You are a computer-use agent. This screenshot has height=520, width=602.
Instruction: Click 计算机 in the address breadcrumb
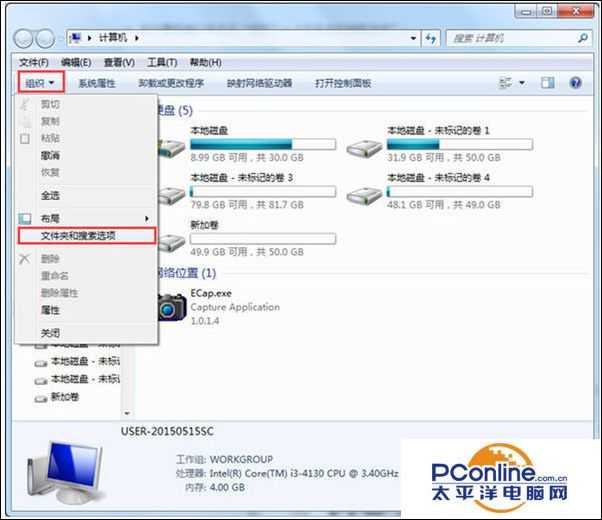pyautogui.click(x=112, y=38)
